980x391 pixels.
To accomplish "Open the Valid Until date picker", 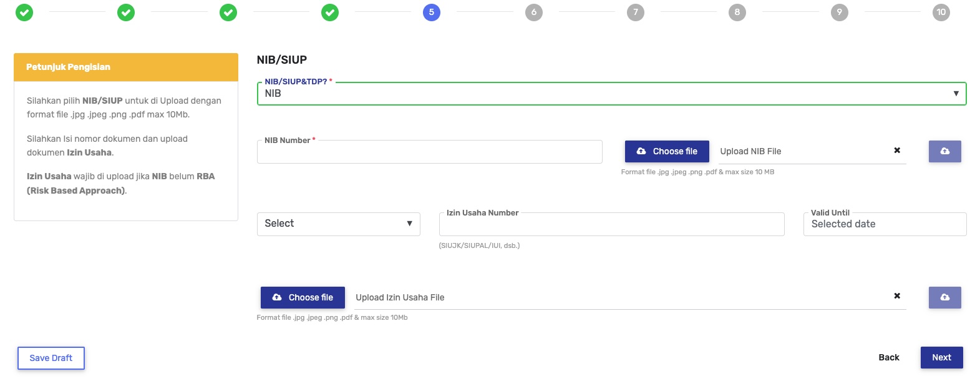I will pyautogui.click(x=885, y=224).
